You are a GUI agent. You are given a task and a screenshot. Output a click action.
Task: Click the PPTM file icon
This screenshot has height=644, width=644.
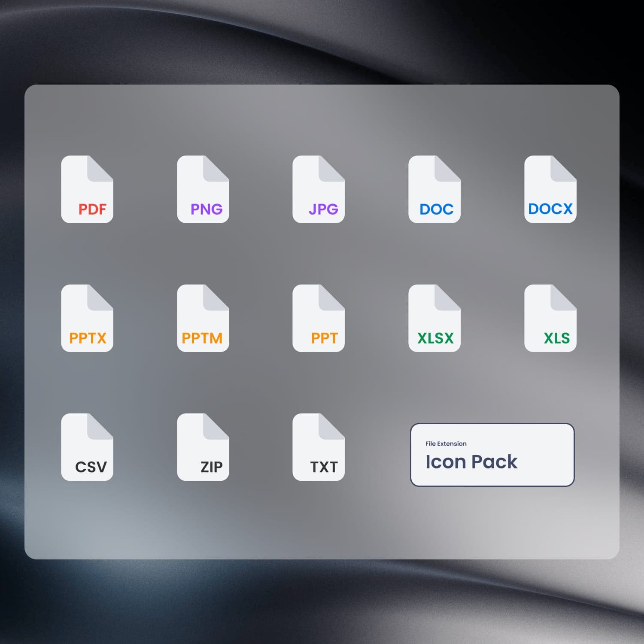(203, 319)
